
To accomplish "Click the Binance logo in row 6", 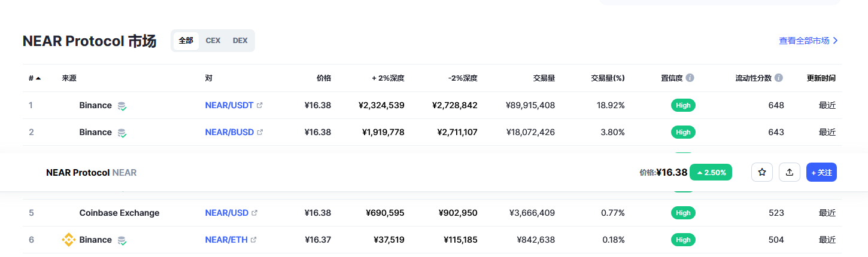I will pyautogui.click(x=69, y=240).
